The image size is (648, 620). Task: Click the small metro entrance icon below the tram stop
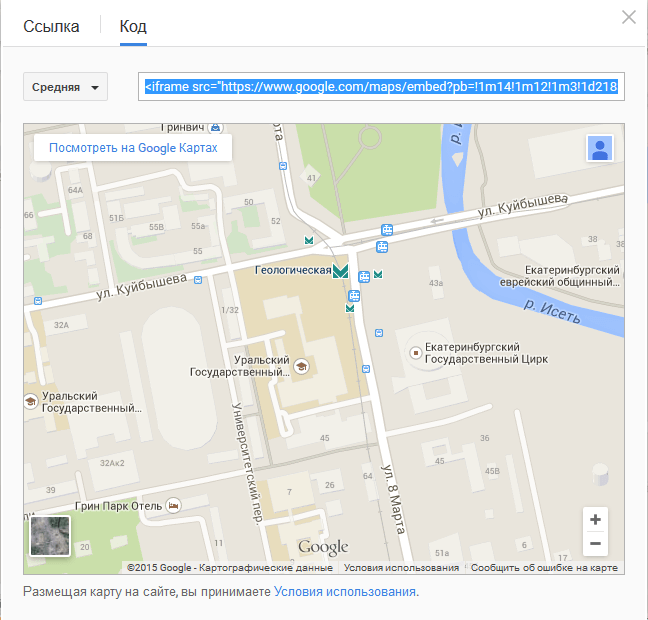[350, 309]
